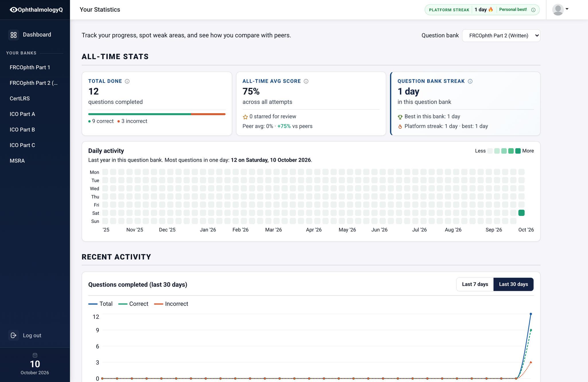Click the info icon next to Personal best

click(x=533, y=10)
